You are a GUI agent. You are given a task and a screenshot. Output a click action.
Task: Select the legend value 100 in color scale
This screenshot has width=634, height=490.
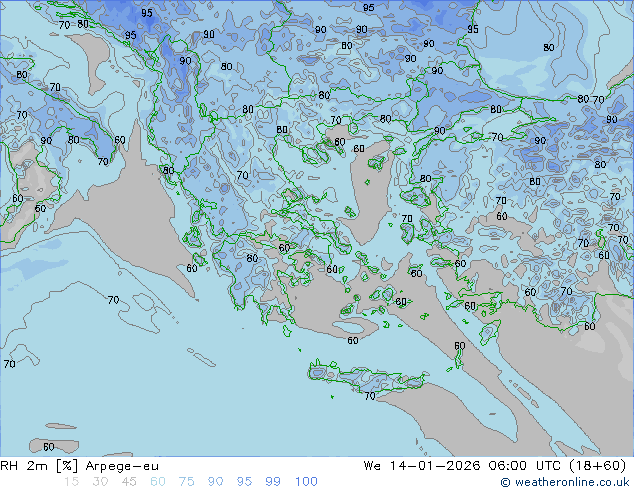tap(306, 482)
